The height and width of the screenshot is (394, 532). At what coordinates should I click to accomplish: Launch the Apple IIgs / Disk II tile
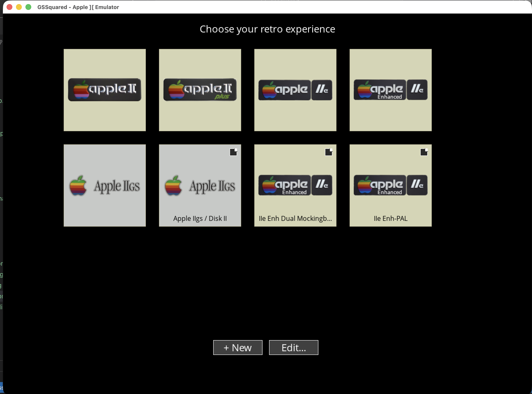200,185
